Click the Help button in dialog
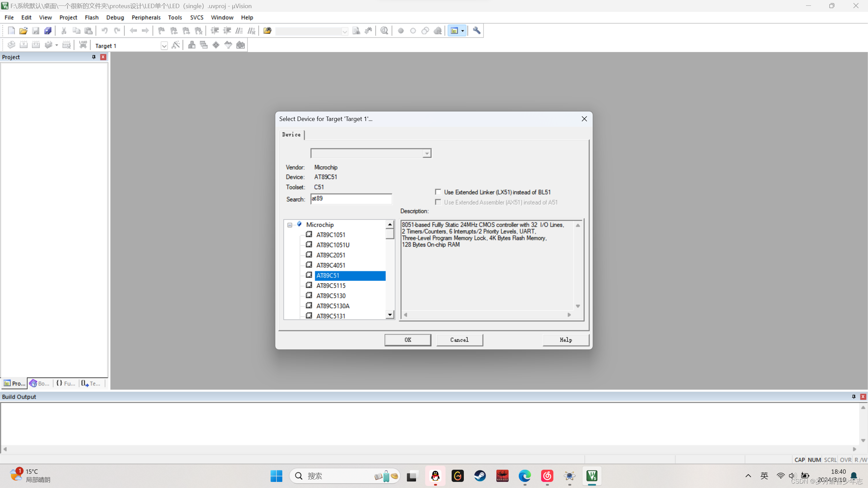 (566, 340)
